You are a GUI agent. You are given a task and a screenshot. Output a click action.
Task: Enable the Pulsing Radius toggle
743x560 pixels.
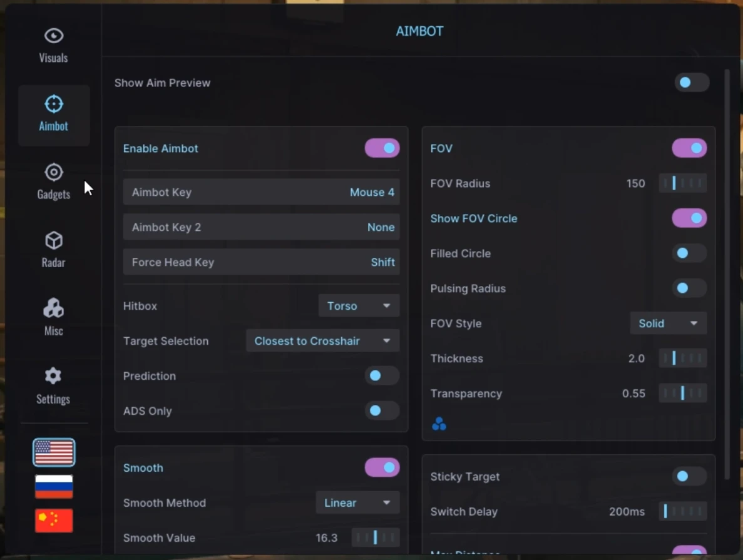coord(689,288)
